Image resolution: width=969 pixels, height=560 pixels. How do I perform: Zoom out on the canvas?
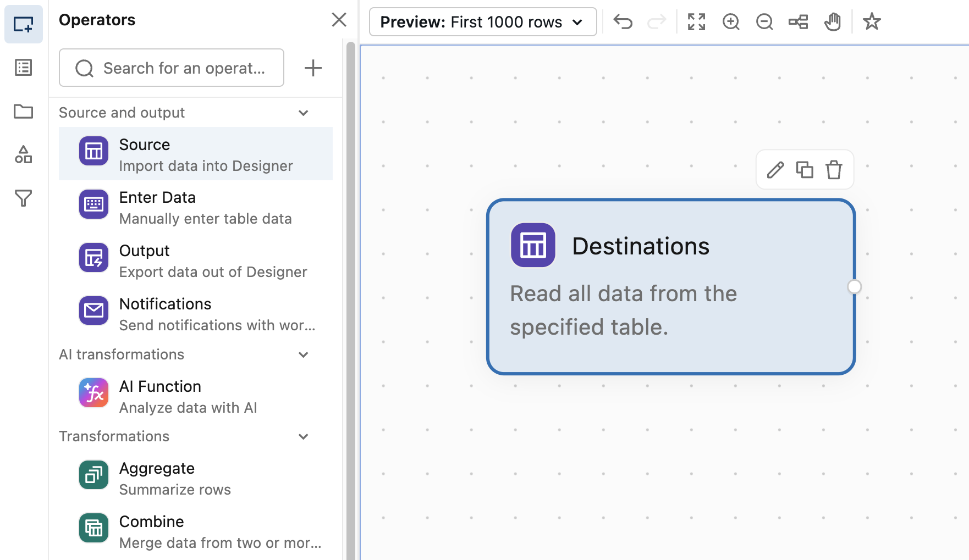click(764, 22)
